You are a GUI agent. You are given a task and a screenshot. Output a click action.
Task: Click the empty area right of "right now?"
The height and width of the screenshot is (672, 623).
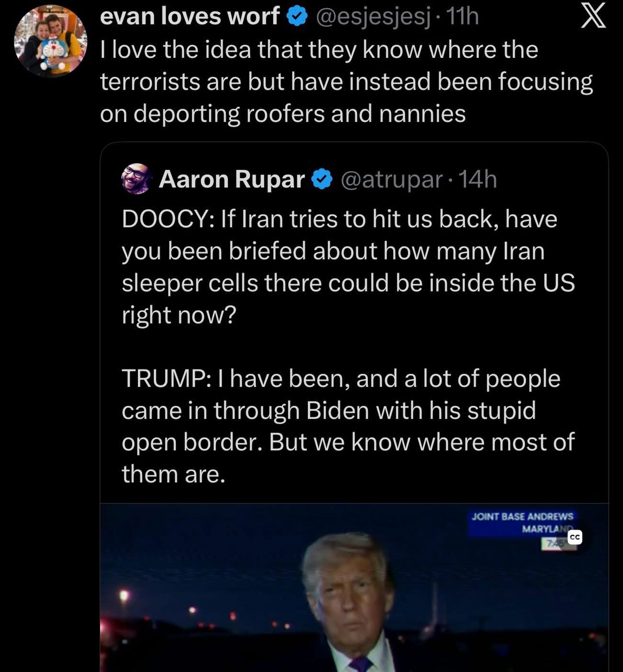[407, 315]
